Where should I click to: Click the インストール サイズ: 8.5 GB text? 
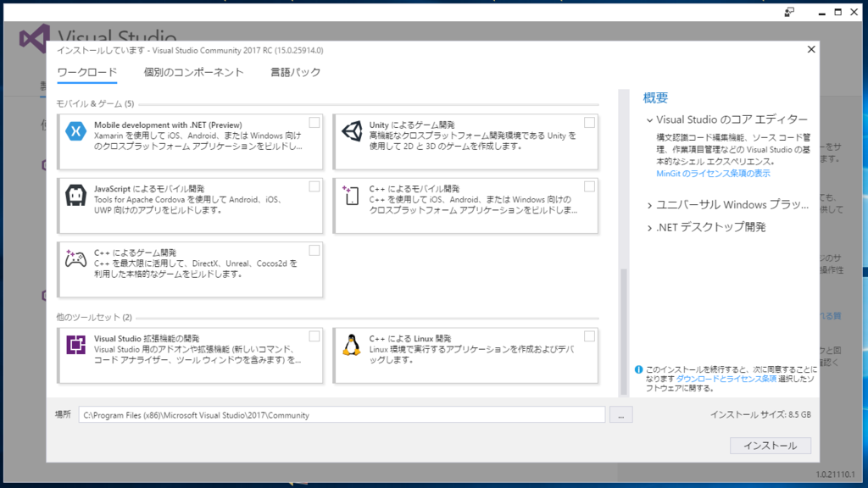(760, 414)
